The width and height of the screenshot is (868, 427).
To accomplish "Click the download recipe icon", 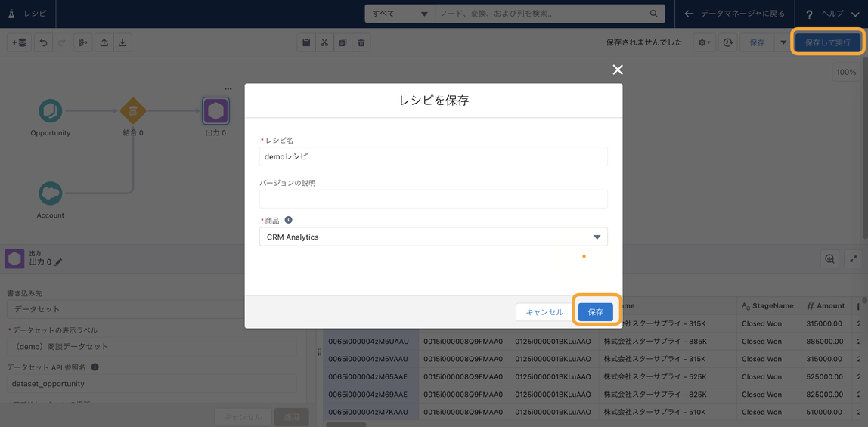I will (122, 42).
